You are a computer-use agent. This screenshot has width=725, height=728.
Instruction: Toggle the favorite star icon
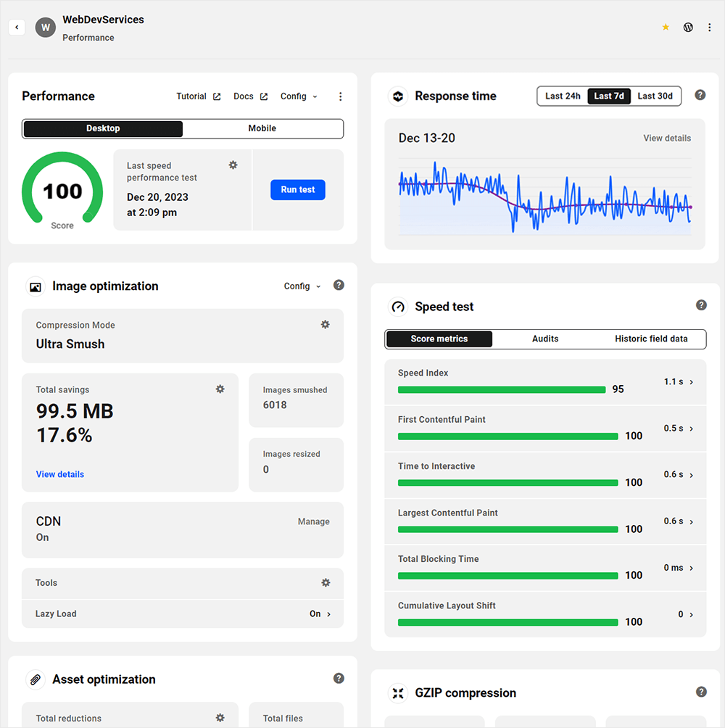pyautogui.click(x=666, y=27)
